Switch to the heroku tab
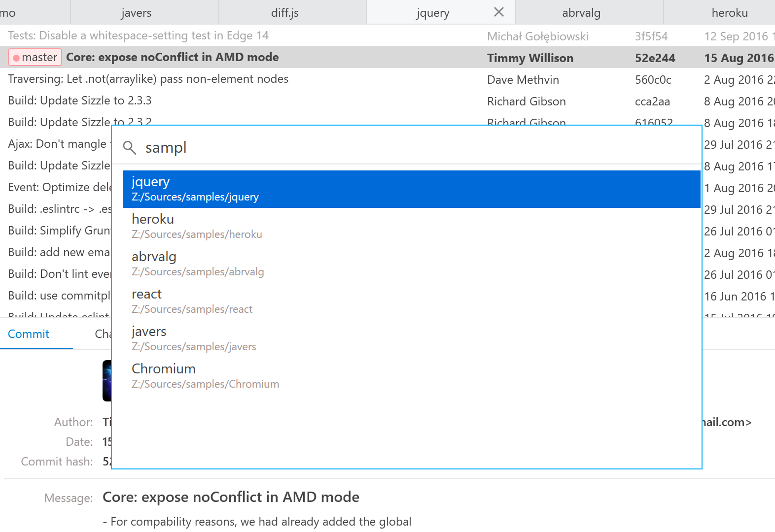Viewport: 775px width, 532px height. pos(720,12)
